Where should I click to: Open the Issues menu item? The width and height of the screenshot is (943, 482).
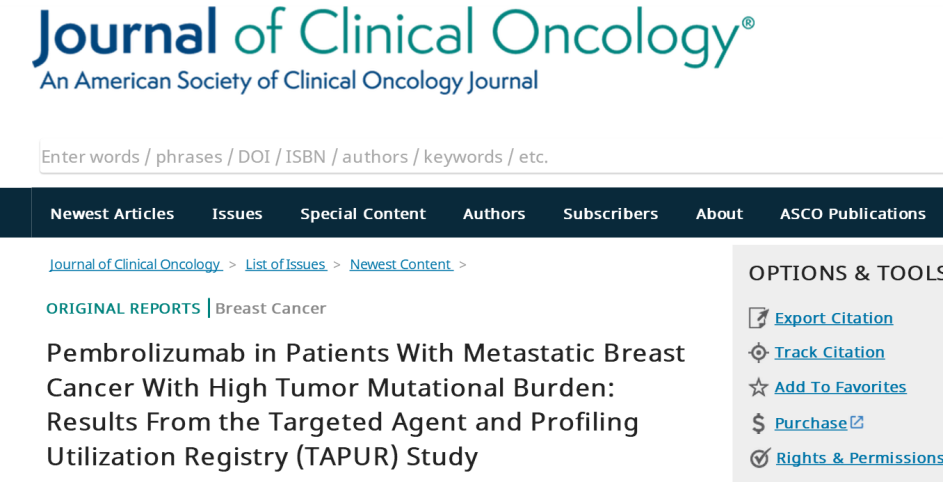coord(237,214)
